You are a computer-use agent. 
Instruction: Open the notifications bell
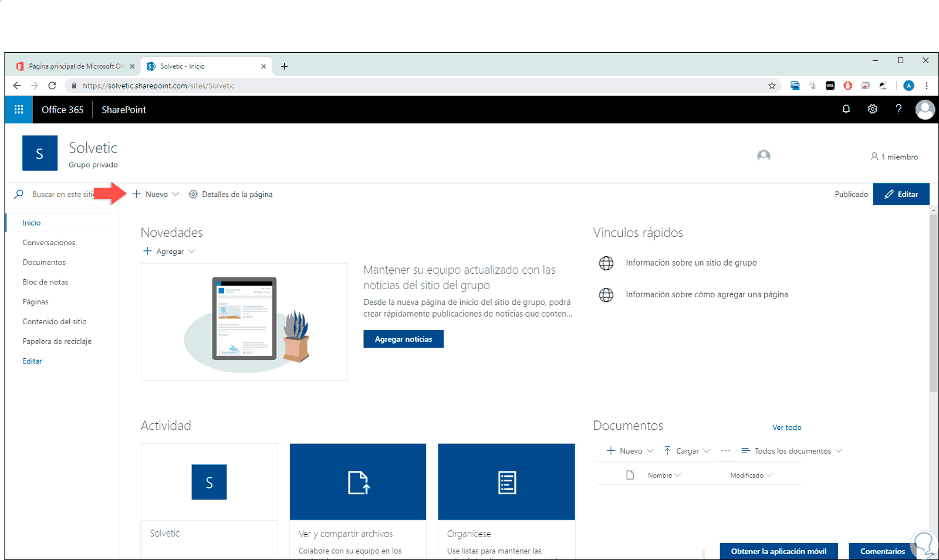click(x=846, y=109)
